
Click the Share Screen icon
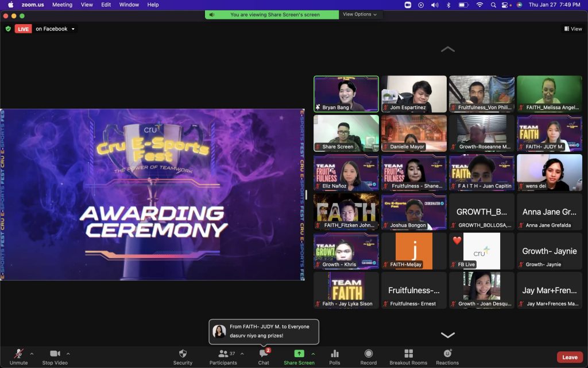299,354
